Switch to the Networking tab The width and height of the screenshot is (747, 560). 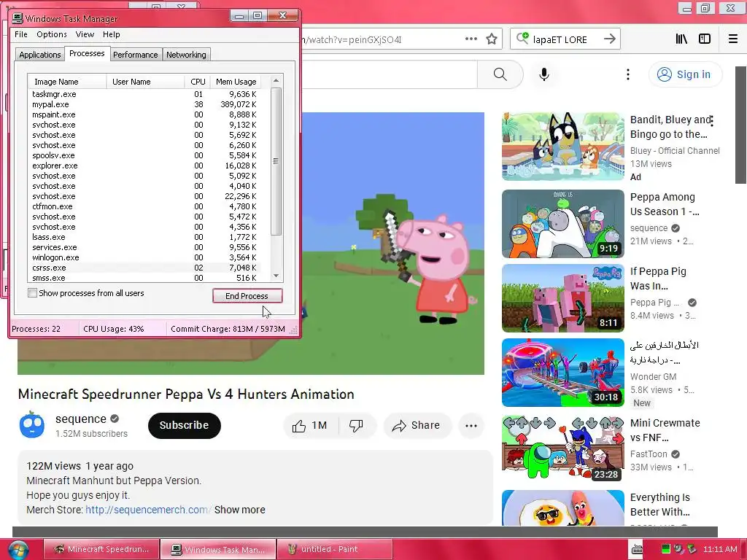[x=186, y=55]
